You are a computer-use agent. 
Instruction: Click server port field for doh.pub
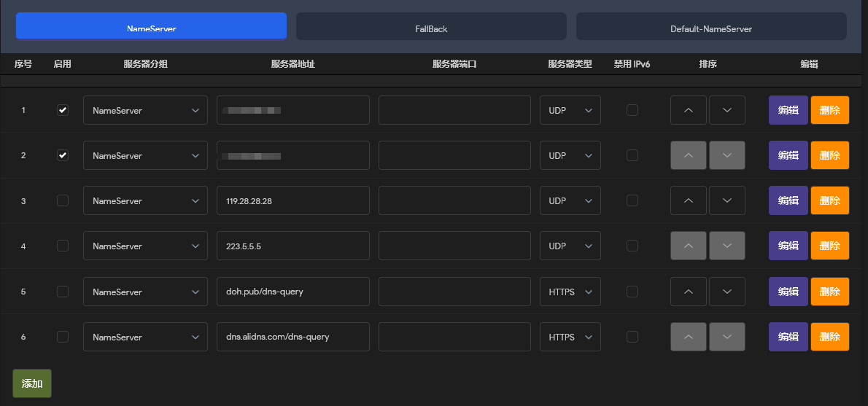coord(454,292)
